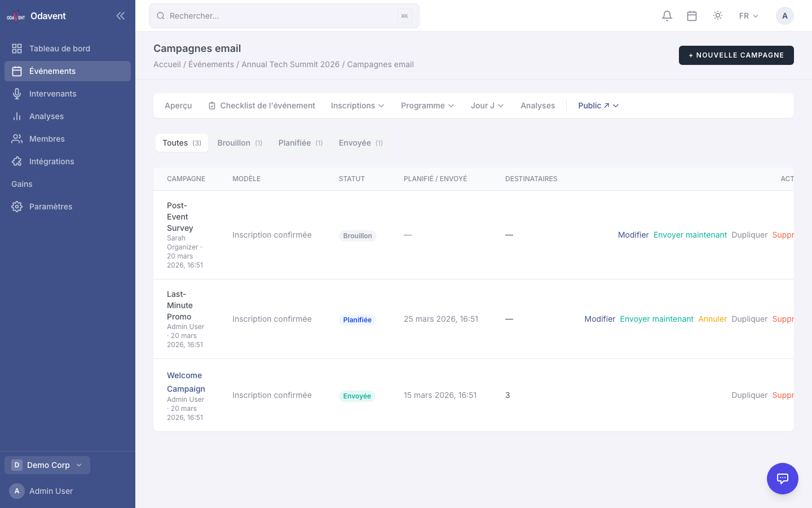Click Envoyer maintenant for Post-Event Survey
Screen dimensions: 812x508
(x=690, y=235)
